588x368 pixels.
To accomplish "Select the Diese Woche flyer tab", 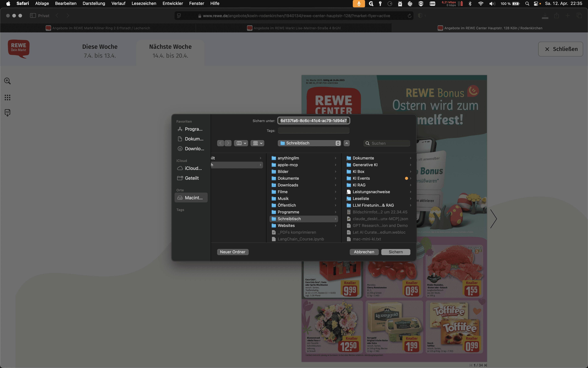I will [x=100, y=51].
